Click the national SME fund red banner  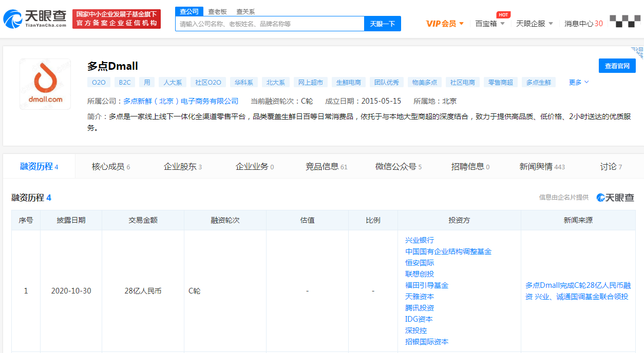pyautogui.click(x=117, y=19)
